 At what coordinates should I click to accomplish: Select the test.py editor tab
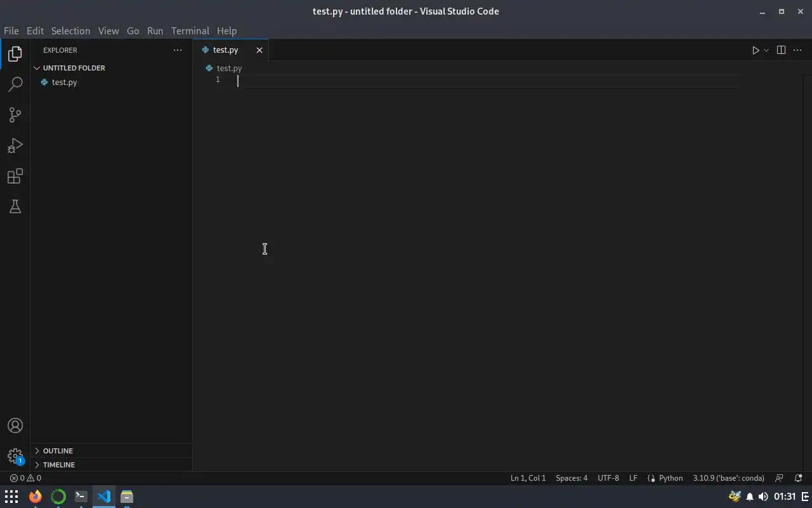231,50
